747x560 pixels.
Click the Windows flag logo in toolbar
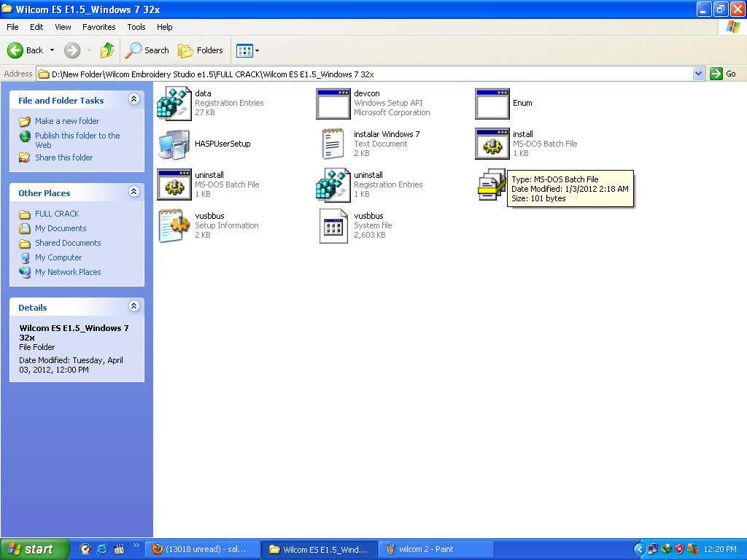732,27
